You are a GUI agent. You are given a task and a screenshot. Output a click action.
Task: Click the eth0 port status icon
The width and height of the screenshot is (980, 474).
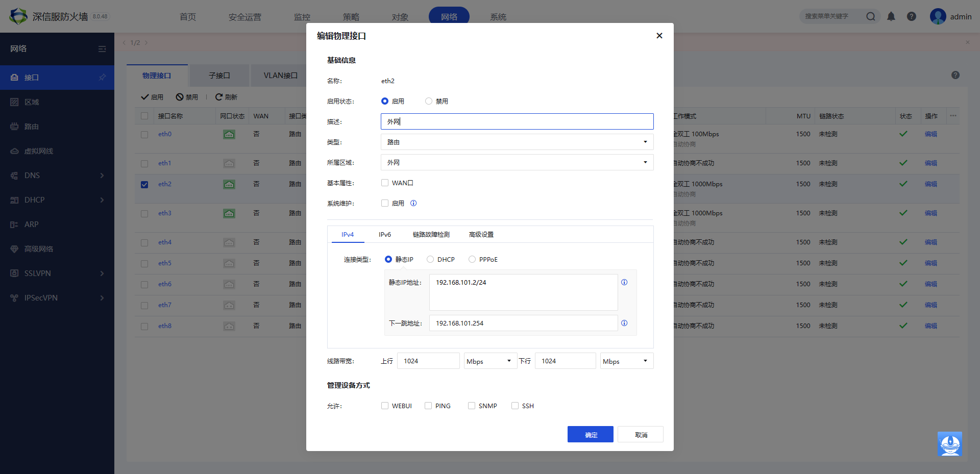229,134
